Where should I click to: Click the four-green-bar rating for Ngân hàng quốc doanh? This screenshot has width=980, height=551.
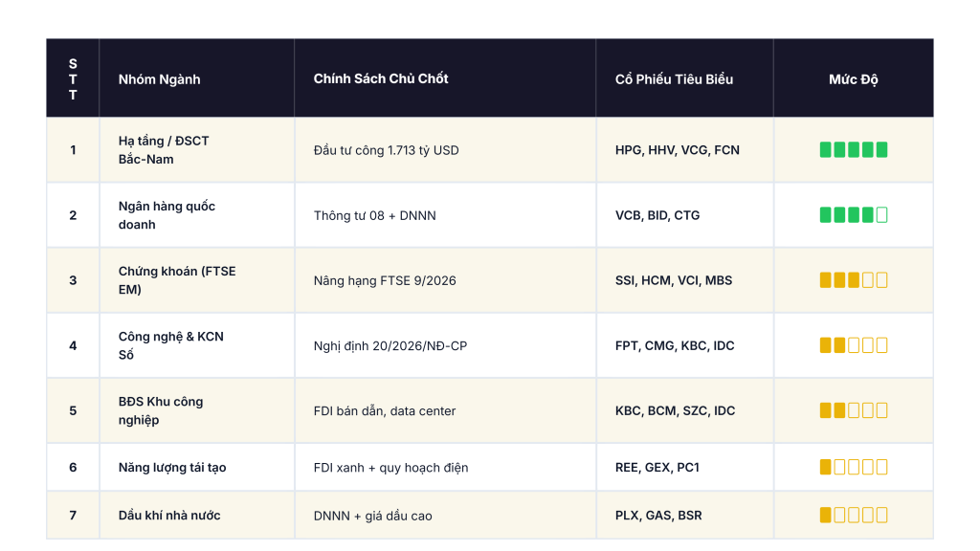(853, 215)
